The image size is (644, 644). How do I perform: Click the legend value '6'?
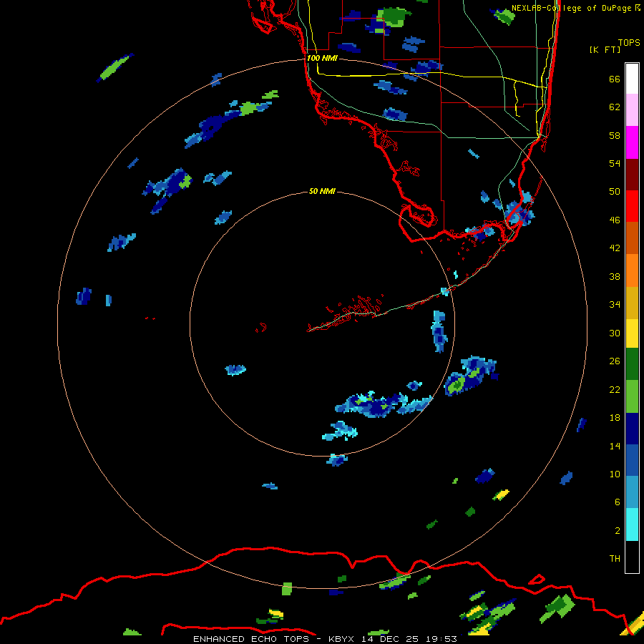coord(618,502)
